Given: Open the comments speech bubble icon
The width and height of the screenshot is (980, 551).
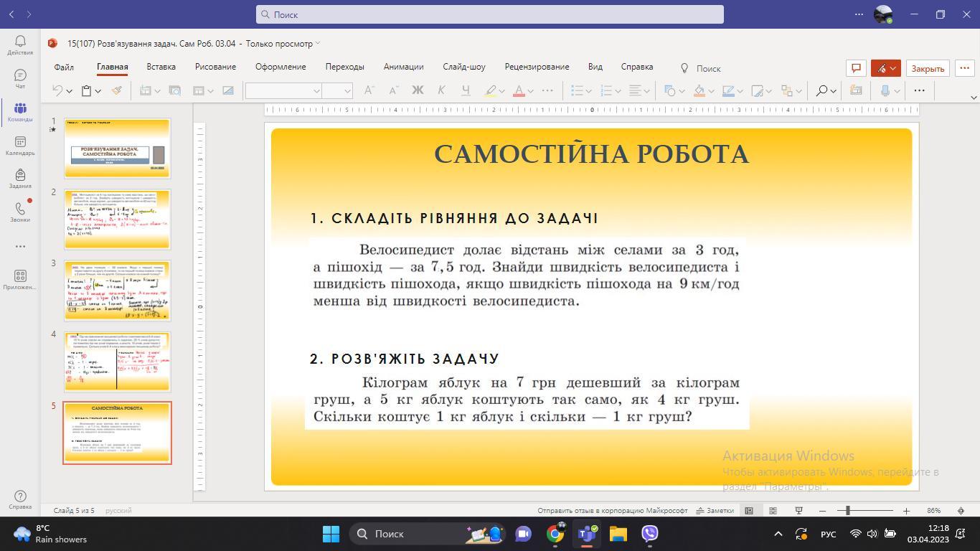Looking at the screenshot, I should click(x=856, y=68).
